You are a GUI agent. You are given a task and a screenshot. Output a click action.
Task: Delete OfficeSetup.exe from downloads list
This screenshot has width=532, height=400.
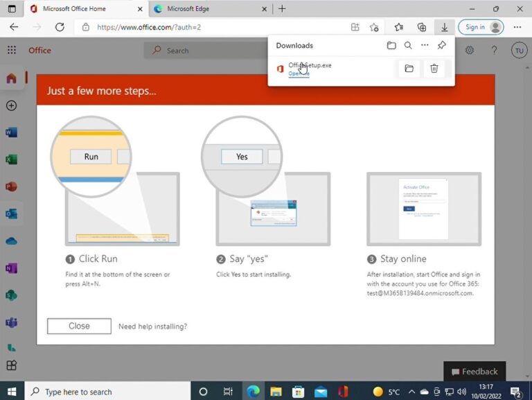click(434, 69)
